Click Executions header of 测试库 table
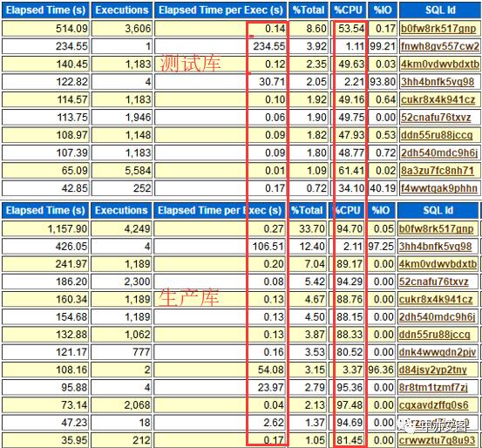Screen dimensions: 482x448 [x=122, y=10]
